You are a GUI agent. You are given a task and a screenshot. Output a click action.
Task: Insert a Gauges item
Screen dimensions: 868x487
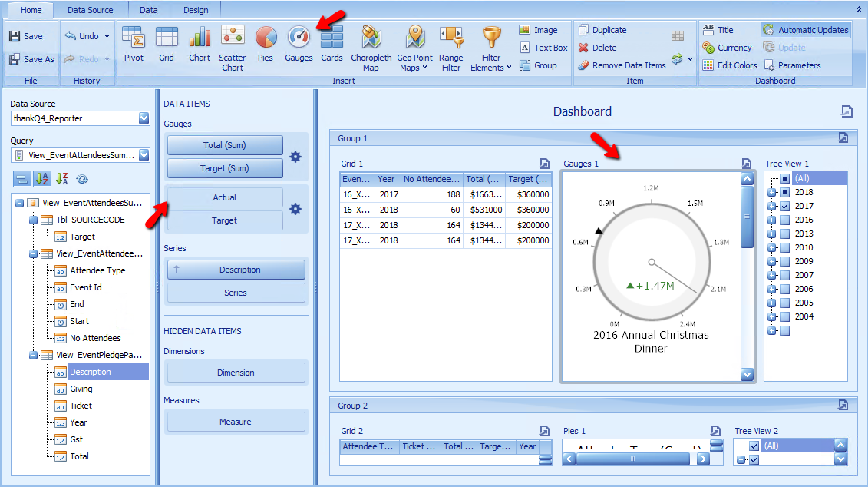299,45
